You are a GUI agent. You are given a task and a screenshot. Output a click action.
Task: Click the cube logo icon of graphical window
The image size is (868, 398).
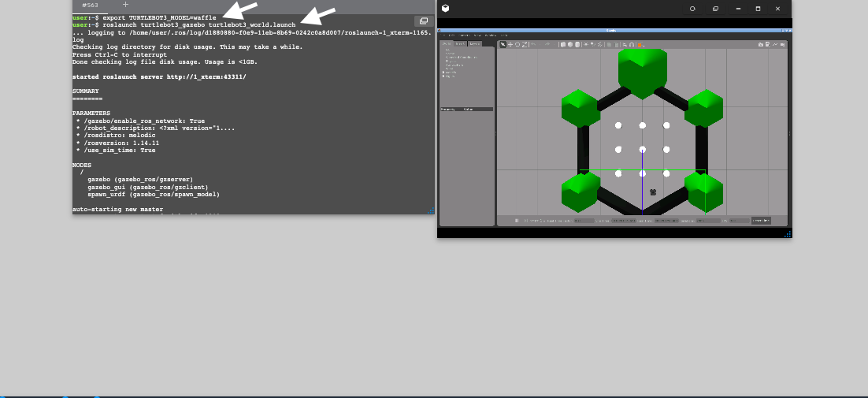(x=446, y=9)
